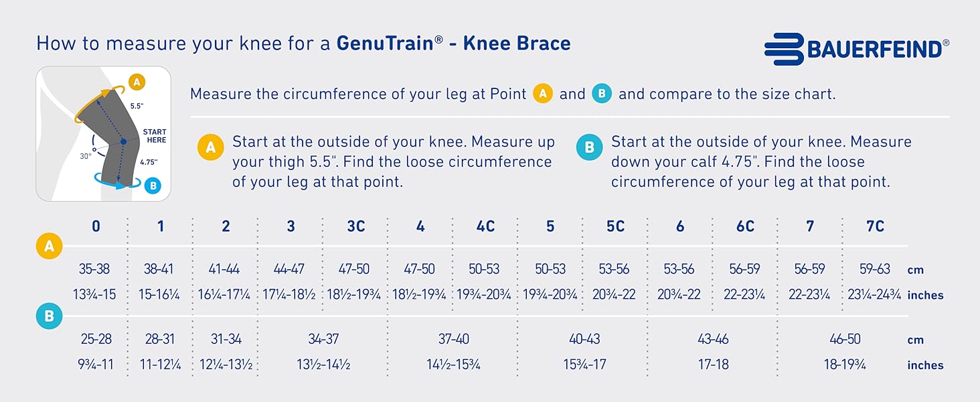980x402 pixels.
Task: Select the large blue B badge beside calf instructions
Action: [x=590, y=147]
